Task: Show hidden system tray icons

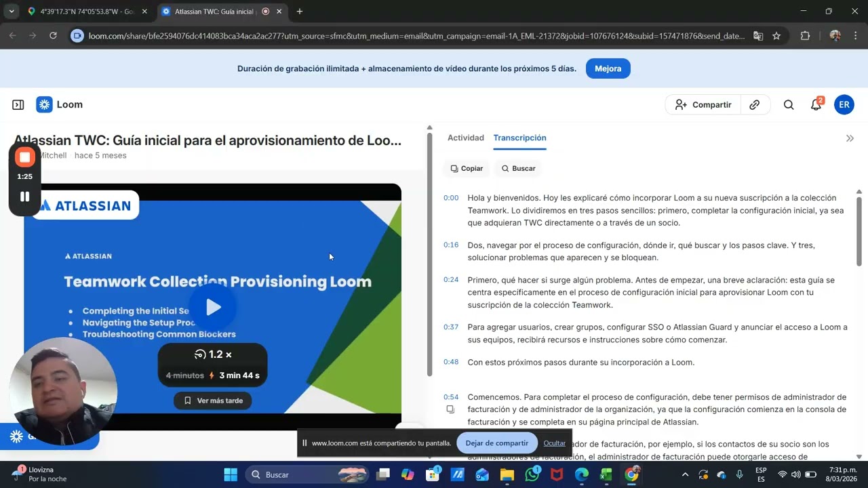Action: coord(685,474)
